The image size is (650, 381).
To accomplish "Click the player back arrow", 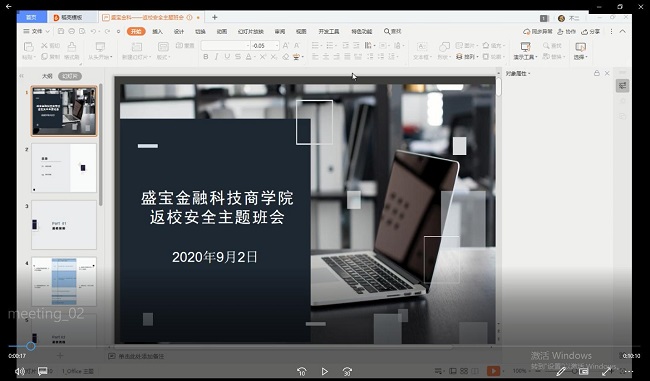I will tap(8, 7).
